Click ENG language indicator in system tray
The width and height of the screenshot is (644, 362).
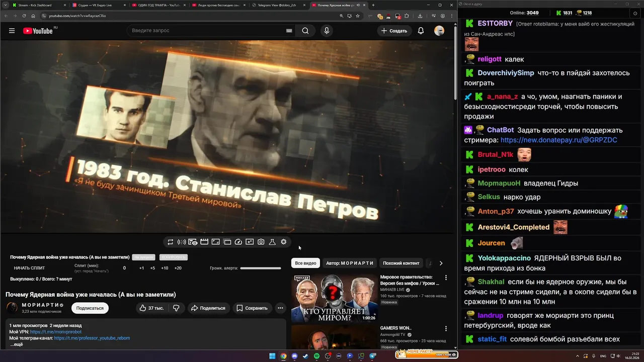[x=603, y=356]
